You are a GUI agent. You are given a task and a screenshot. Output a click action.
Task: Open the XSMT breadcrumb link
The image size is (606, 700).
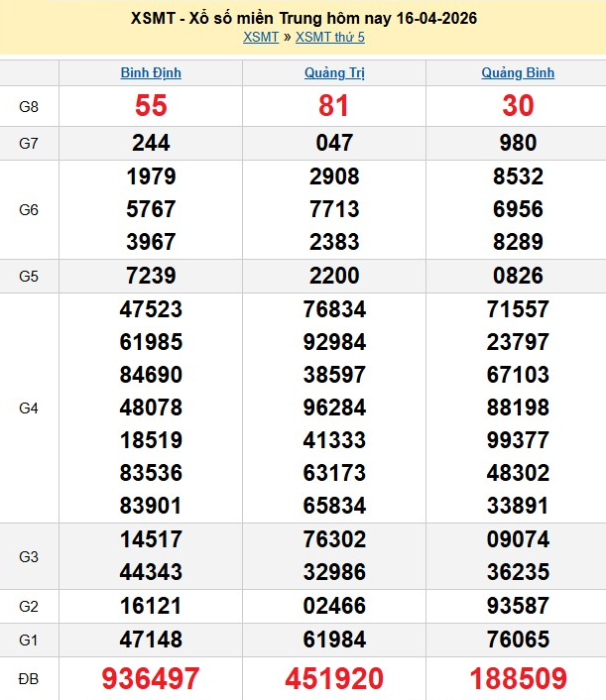pyautogui.click(x=261, y=37)
